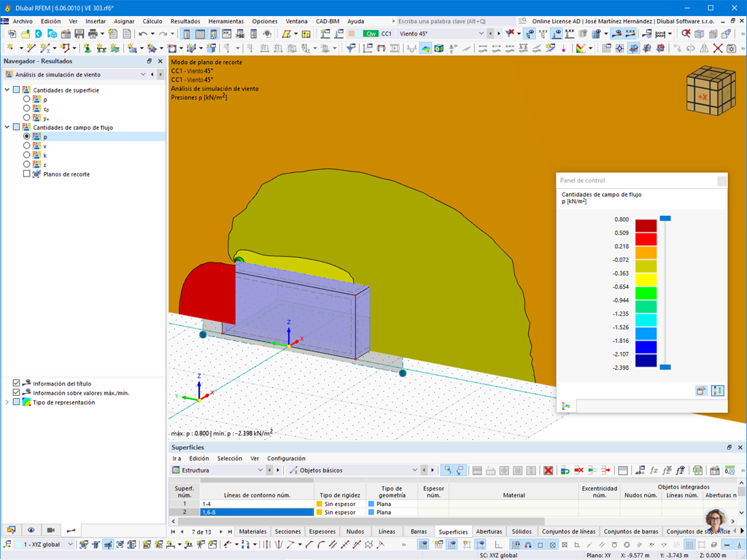
Task: Uncheck Información sobre valores máx./mín. checkbox
Action: [x=16, y=392]
